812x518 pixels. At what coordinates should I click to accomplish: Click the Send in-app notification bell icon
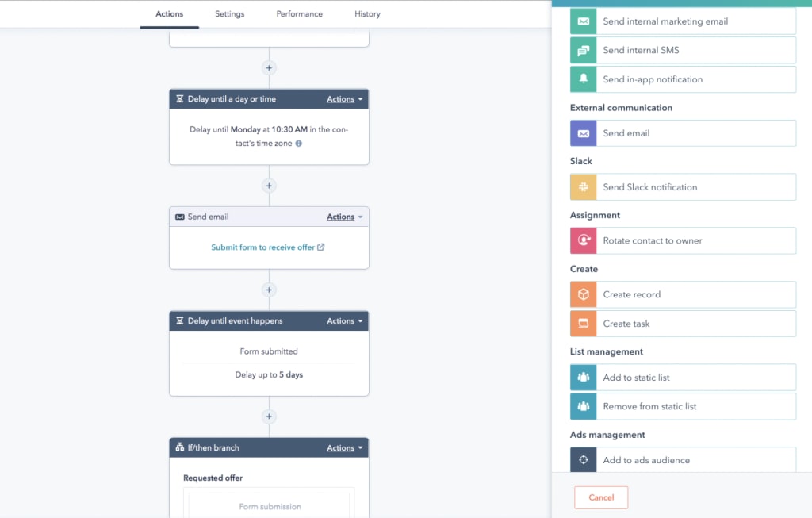click(583, 79)
